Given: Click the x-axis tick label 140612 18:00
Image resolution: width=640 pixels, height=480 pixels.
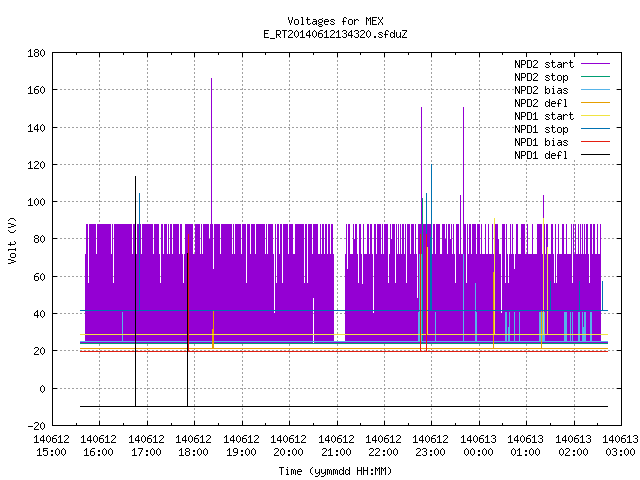Looking at the screenshot, I should (x=193, y=446).
